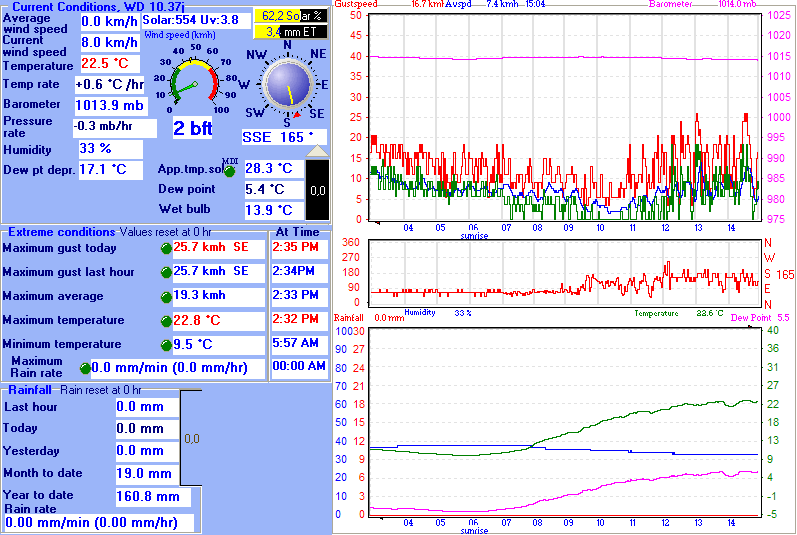This screenshot has height=535, width=797.
Task: Click the yellow Solar % progress bar
Action: tap(290, 16)
